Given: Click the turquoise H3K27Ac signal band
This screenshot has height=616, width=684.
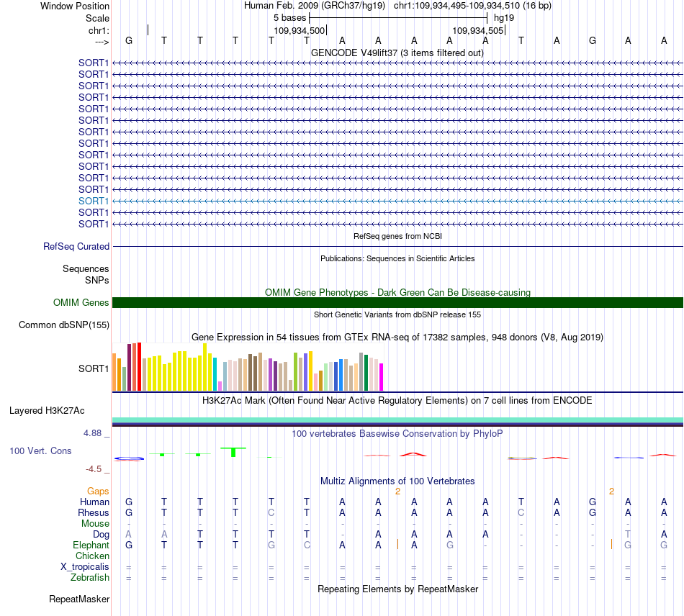Looking at the screenshot, I should (x=397, y=420).
